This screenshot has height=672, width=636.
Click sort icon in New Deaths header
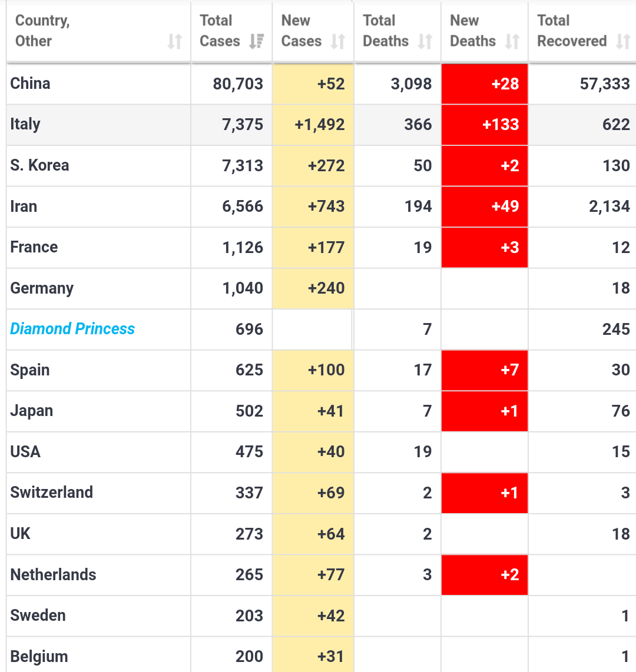[512, 41]
